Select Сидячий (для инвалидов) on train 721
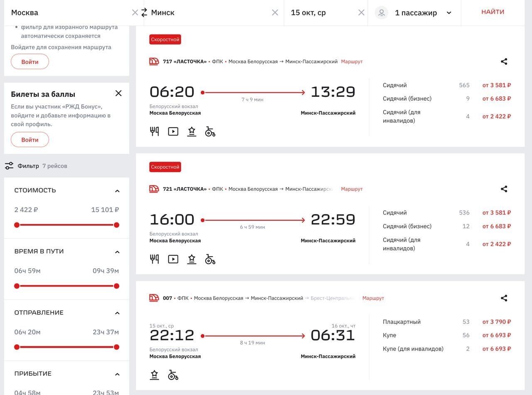The height and width of the screenshot is (395, 532). tap(447, 244)
